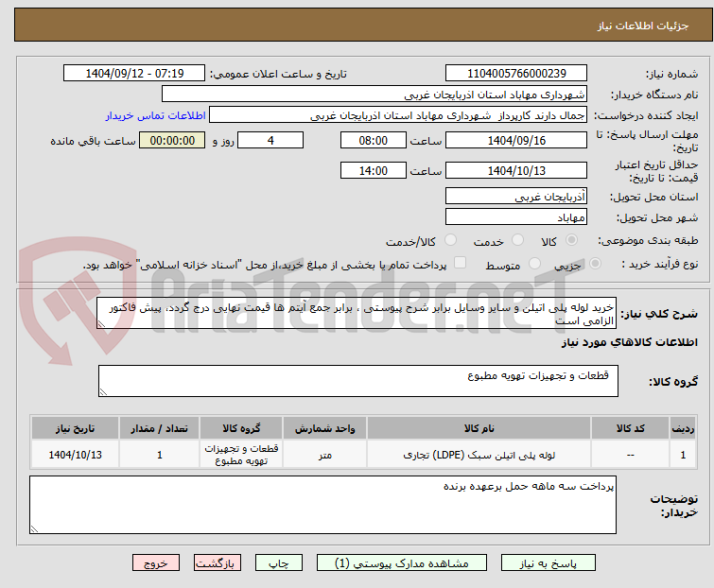
Task: Click the 'تاریخ نیاز' column header
Action: coord(75,428)
